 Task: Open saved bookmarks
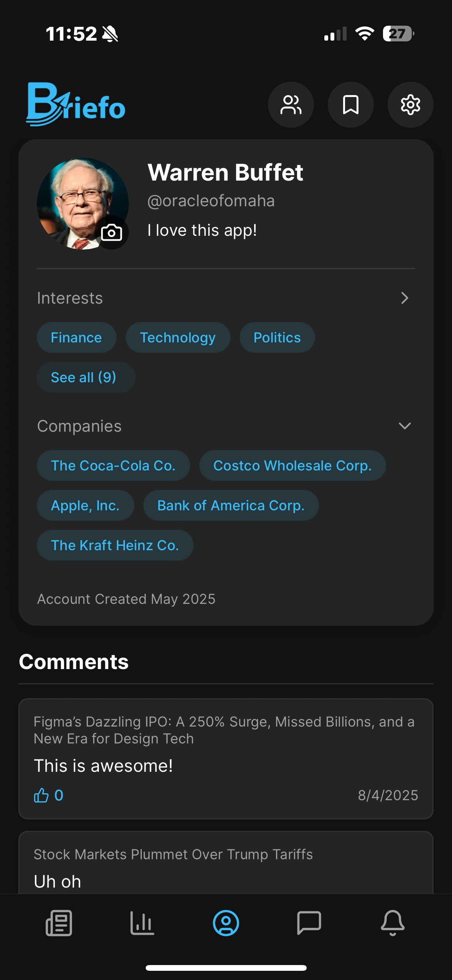pyautogui.click(x=350, y=105)
